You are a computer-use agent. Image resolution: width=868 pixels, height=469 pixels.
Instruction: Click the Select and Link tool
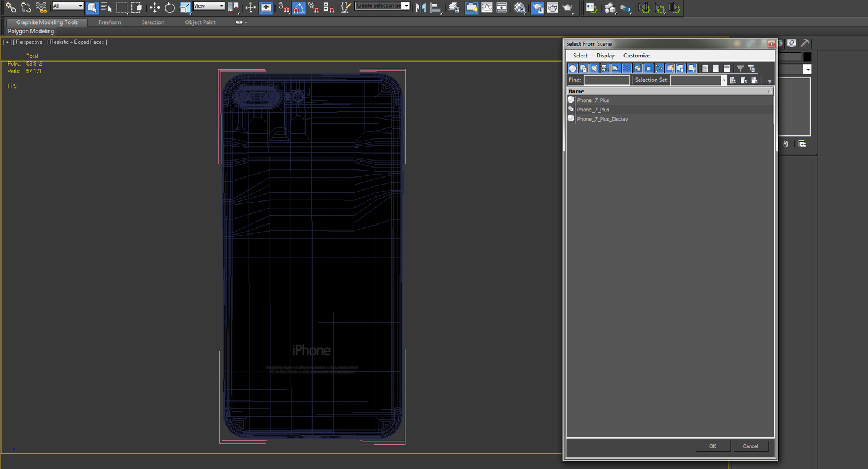[11, 8]
